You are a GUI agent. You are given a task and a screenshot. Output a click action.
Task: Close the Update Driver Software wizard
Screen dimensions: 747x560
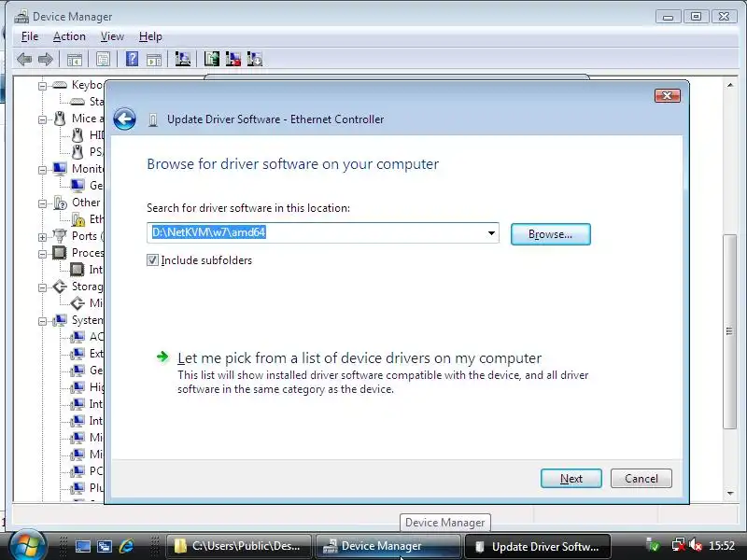tap(668, 96)
